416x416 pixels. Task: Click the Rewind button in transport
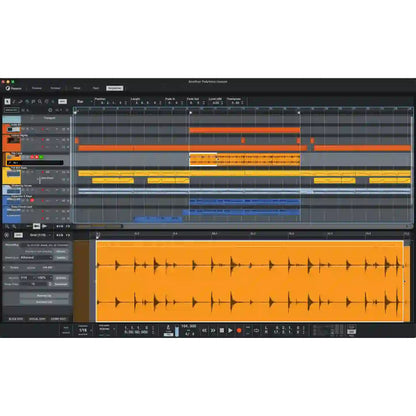point(204,330)
